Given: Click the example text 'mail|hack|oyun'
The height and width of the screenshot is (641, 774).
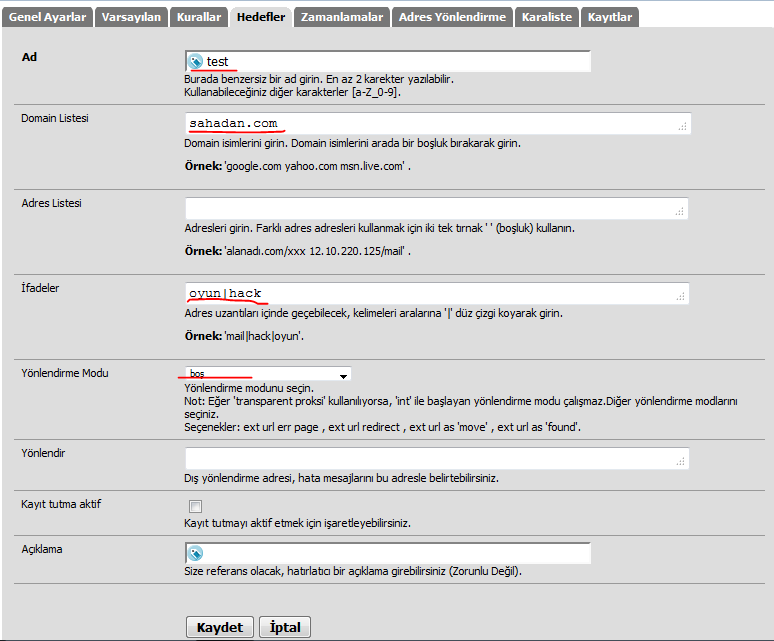Looking at the screenshot, I should 263,337.
